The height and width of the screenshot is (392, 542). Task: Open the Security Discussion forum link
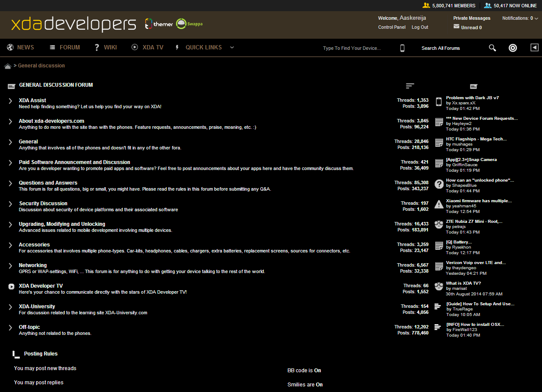(x=43, y=203)
